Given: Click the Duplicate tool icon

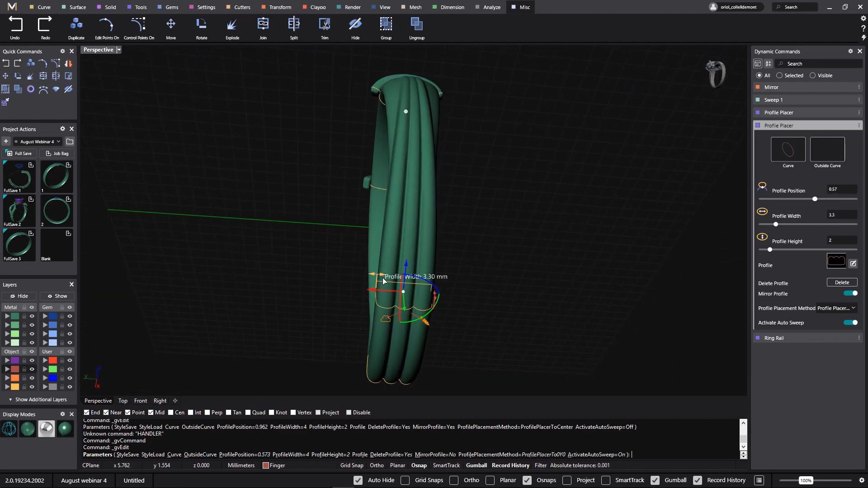Looking at the screenshot, I should tap(76, 25).
